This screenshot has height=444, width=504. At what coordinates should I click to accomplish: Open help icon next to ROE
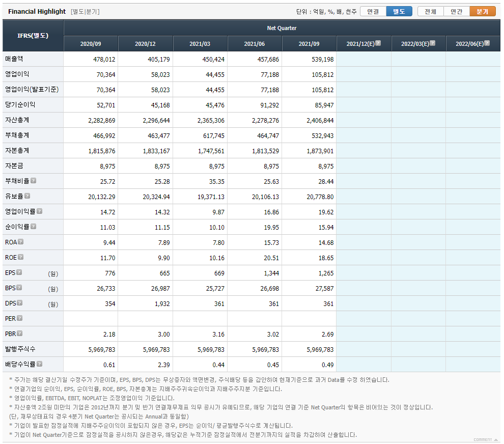click(x=21, y=257)
